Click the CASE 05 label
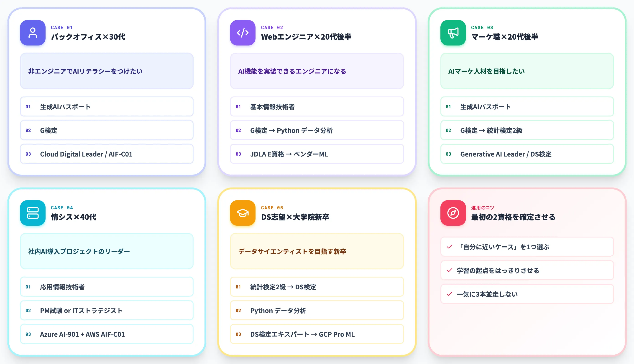 pos(272,208)
